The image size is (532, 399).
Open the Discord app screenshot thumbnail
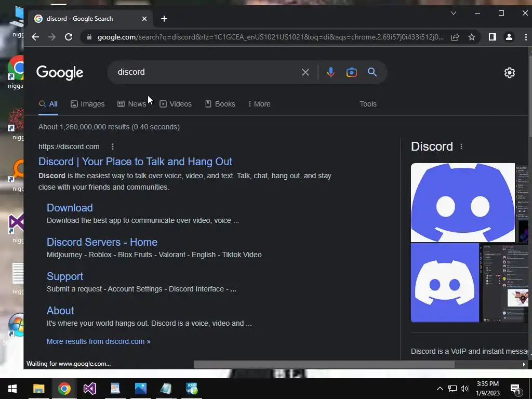(x=503, y=283)
